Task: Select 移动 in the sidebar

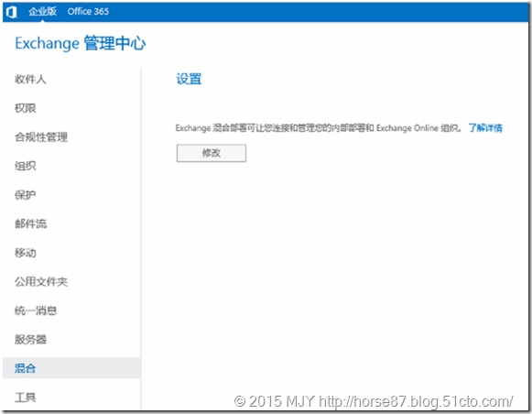Action: point(25,253)
